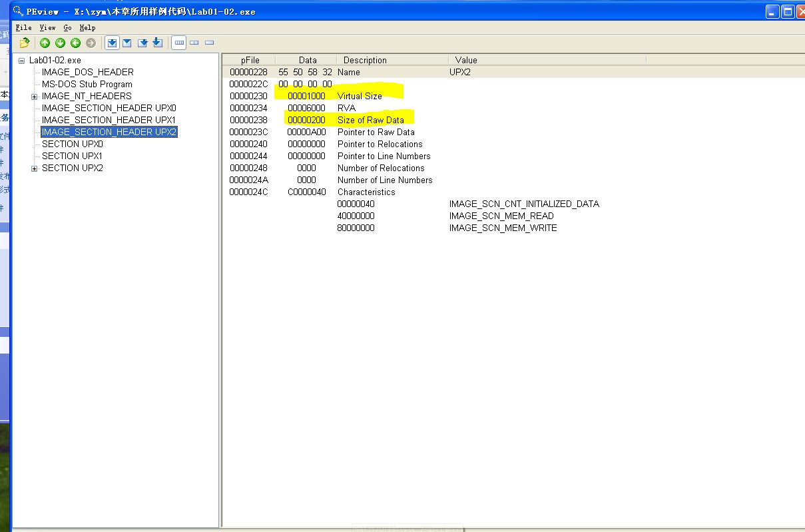
Task: Select the single-segment width view icon
Action: pyautogui.click(x=210, y=43)
